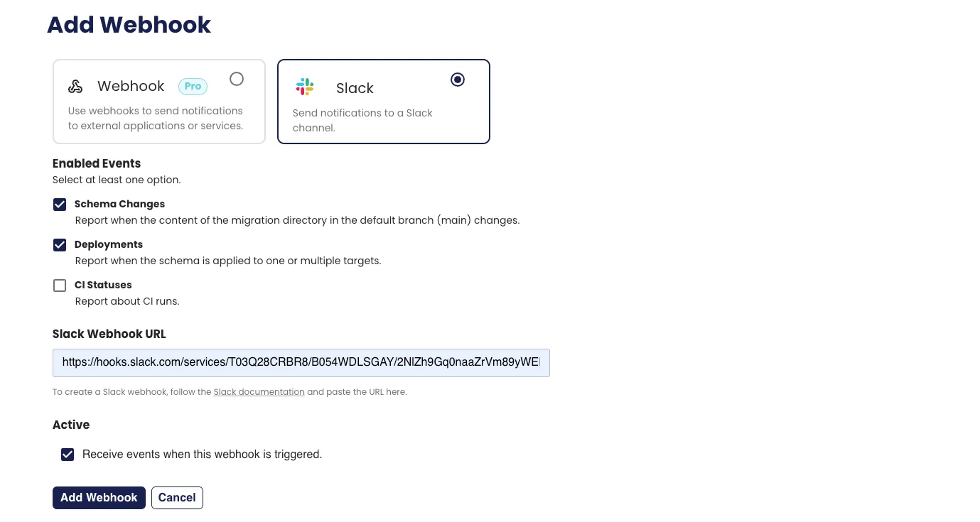Click 'Send notifications to a Slack channel' description
Image resolution: width=980 pixels, height=522 pixels.
pos(362,121)
